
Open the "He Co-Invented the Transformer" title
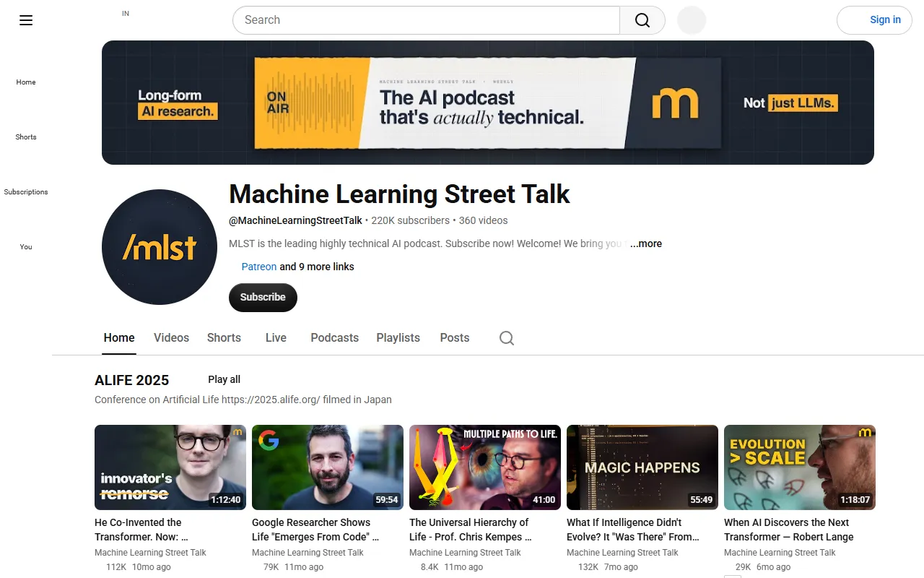[x=141, y=530]
